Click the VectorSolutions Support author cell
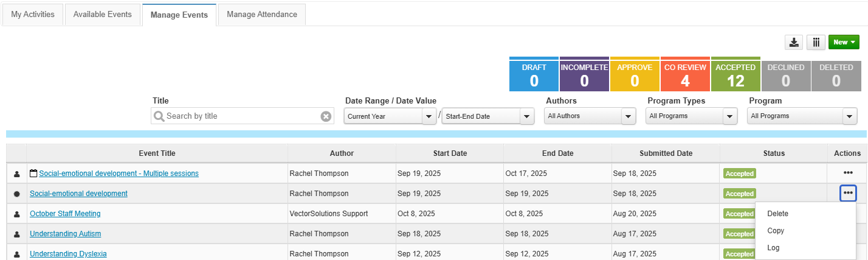868x260 pixels. pyautogui.click(x=342, y=214)
